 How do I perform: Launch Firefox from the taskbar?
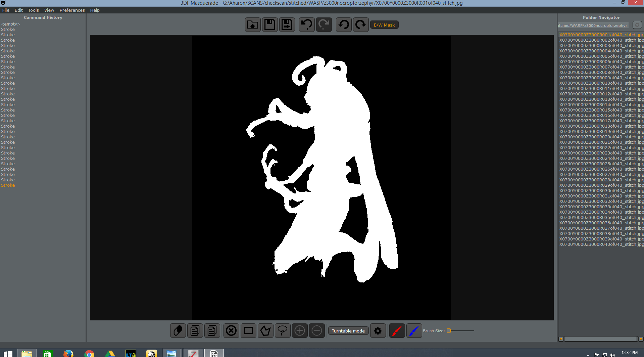click(x=68, y=353)
